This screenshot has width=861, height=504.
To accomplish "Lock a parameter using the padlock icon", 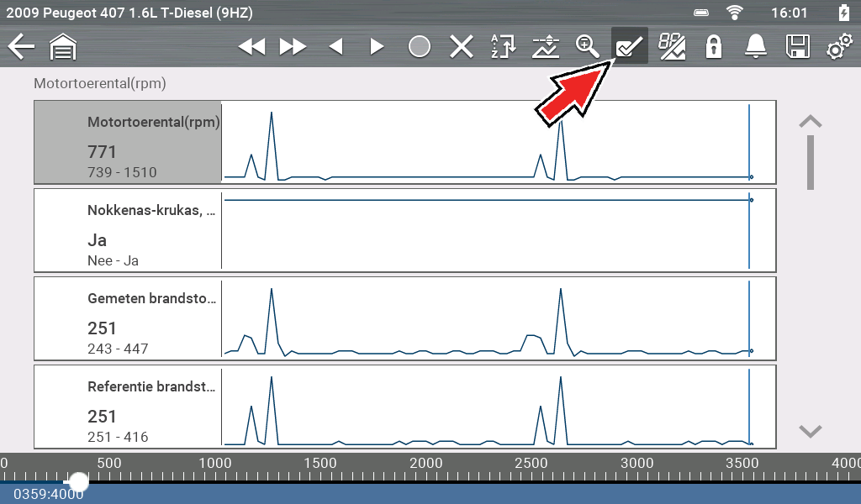I will (713, 46).
